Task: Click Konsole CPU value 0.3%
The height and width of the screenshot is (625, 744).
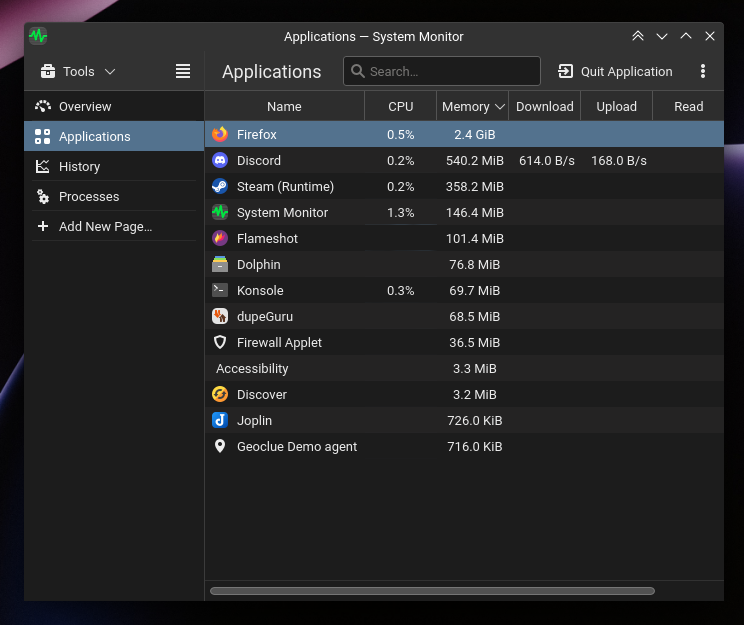Action: pos(400,290)
